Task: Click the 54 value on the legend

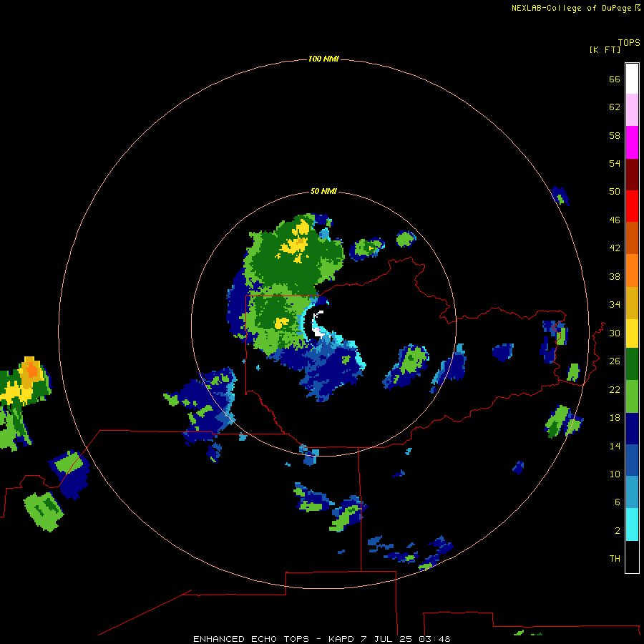Action: [615, 163]
